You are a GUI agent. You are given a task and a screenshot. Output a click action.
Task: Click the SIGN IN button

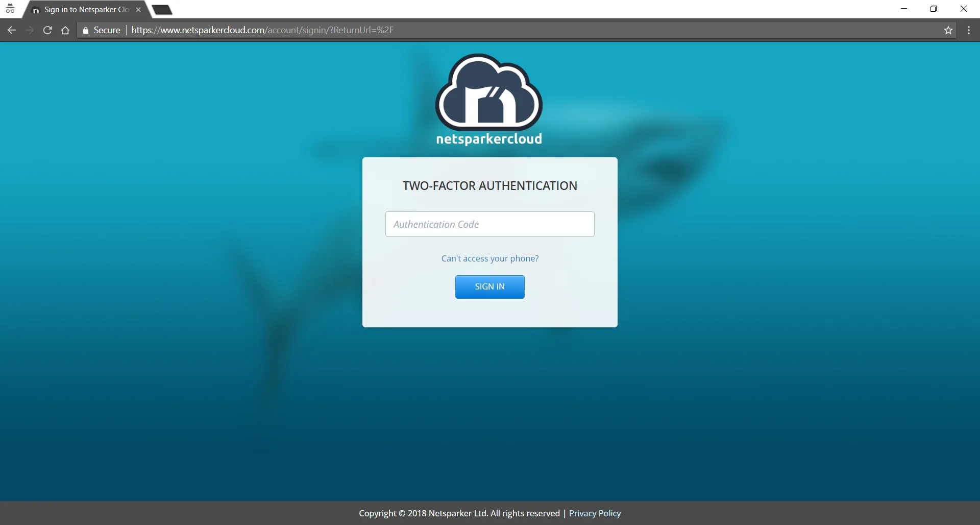coord(490,287)
